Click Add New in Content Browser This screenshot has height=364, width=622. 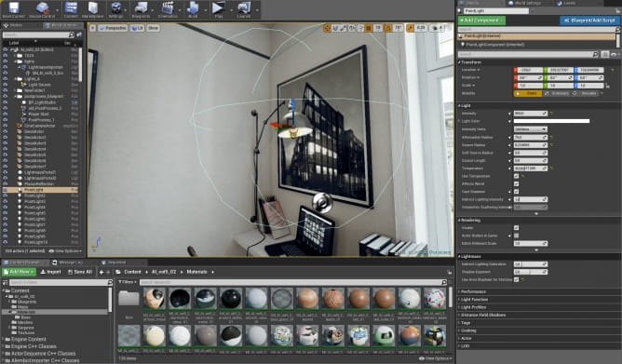click(19, 272)
